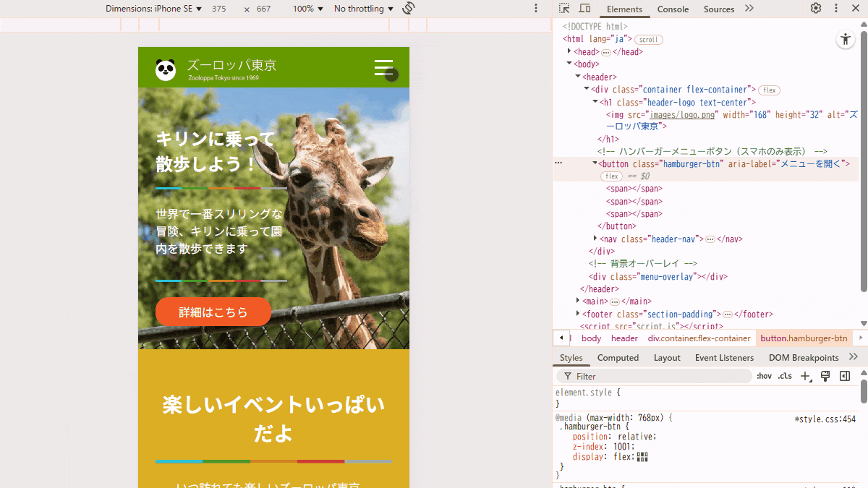Screen dimensions: 868x488
Task: Expand the nav header-nav node
Action: (x=595, y=239)
